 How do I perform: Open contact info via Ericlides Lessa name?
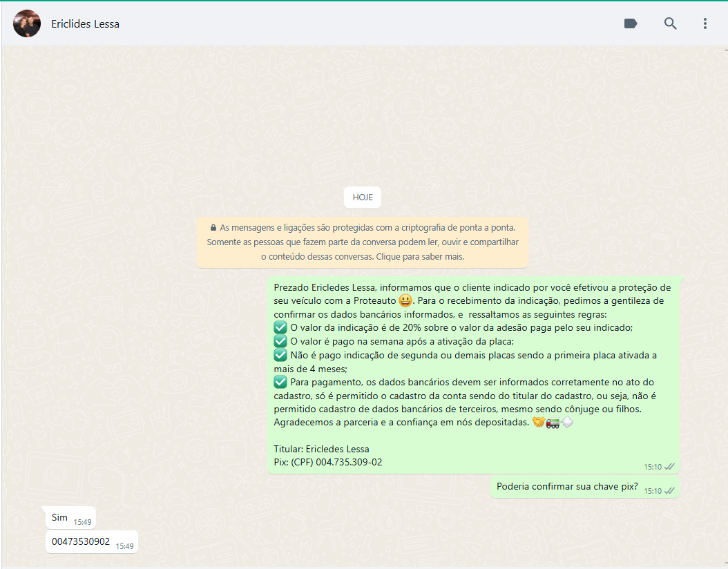85,24
